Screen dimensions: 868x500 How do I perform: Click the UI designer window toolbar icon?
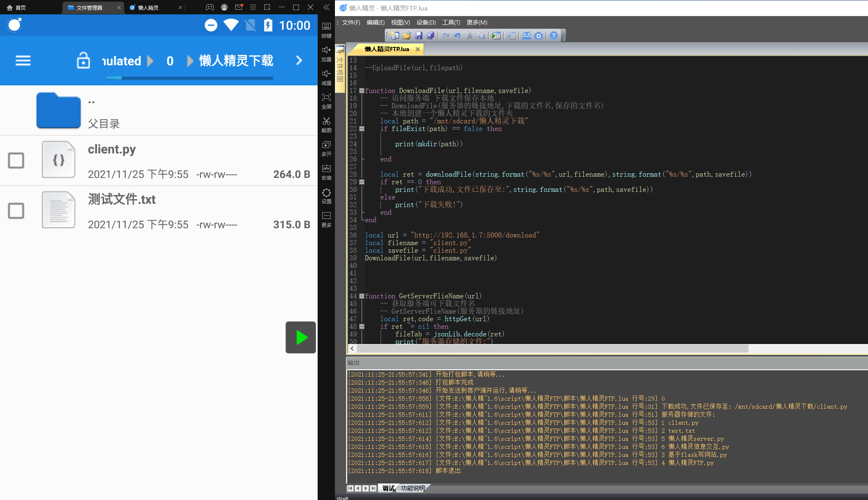[512, 36]
